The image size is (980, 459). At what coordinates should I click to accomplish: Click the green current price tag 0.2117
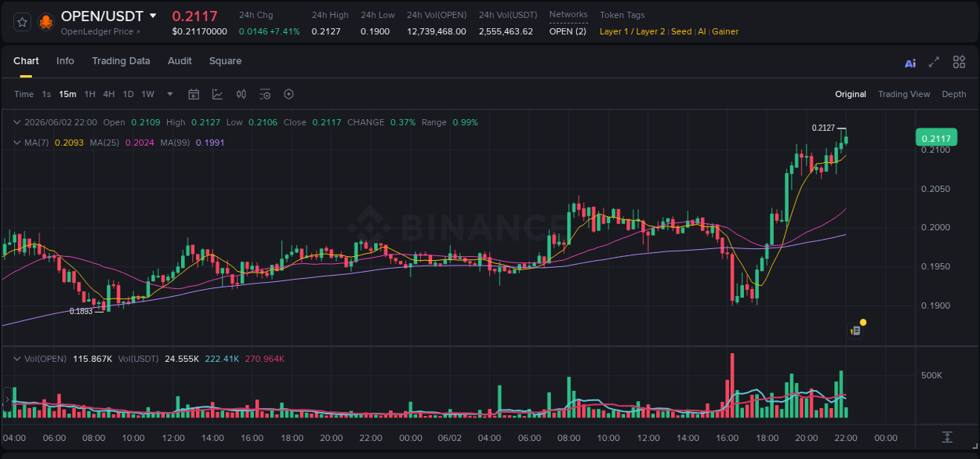tap(936, 138)
